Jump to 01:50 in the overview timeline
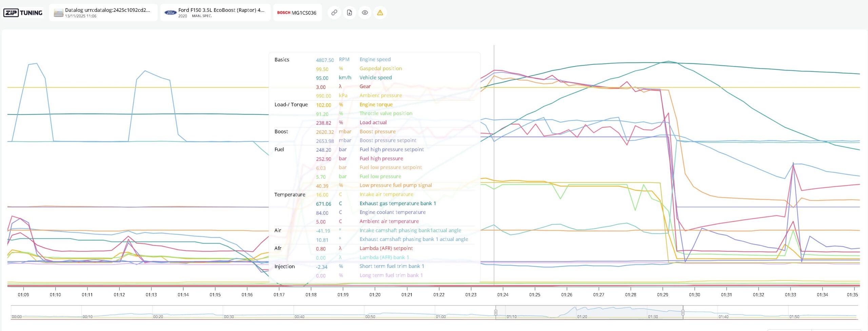The image size is (868, 331). click(x=794, y=317)
